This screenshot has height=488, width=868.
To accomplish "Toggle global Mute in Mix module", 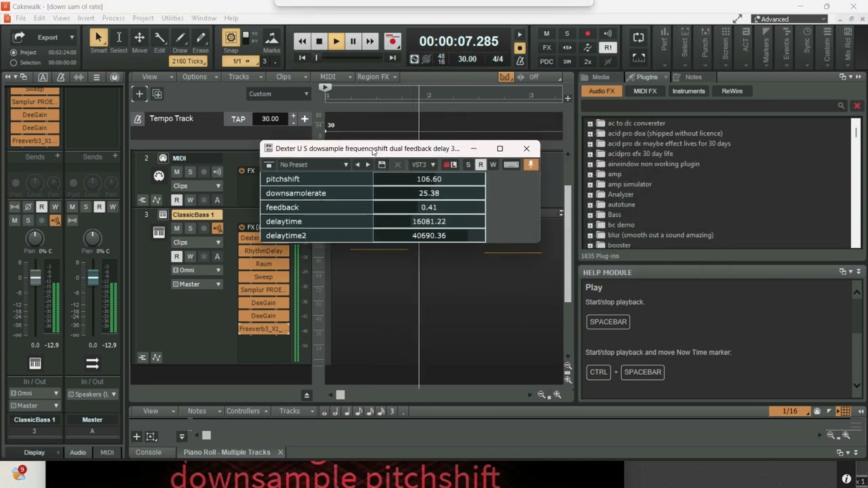I will click(x=547, y=34).
